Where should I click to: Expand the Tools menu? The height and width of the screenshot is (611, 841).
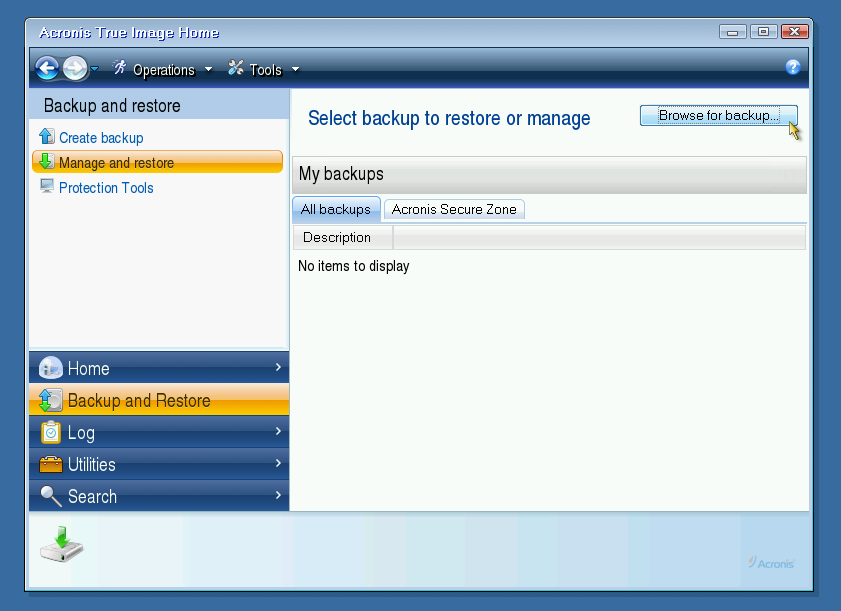tap(264, 69)
